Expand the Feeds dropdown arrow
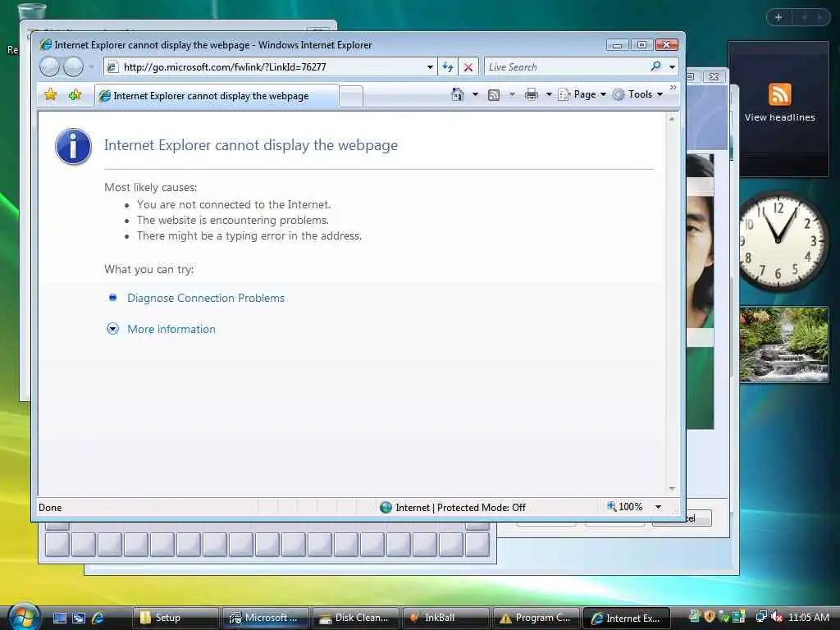The width and height of the screenshot is (840, 630). (x=512, y=95)
